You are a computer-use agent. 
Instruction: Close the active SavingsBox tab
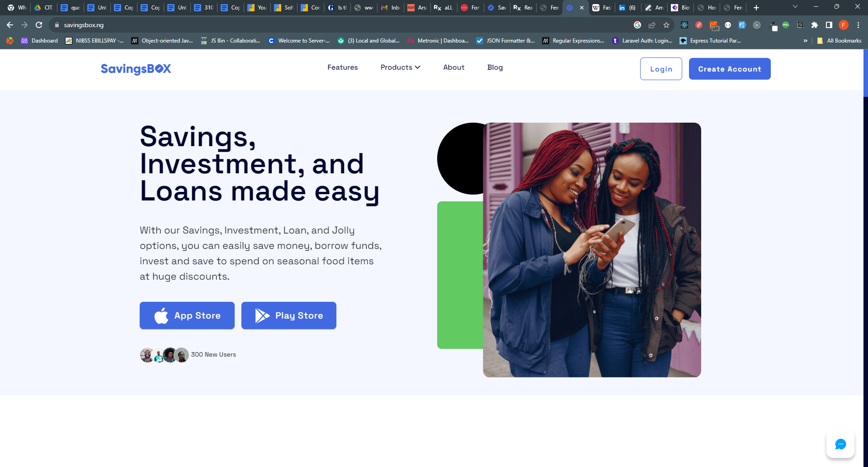coord(582,8)
